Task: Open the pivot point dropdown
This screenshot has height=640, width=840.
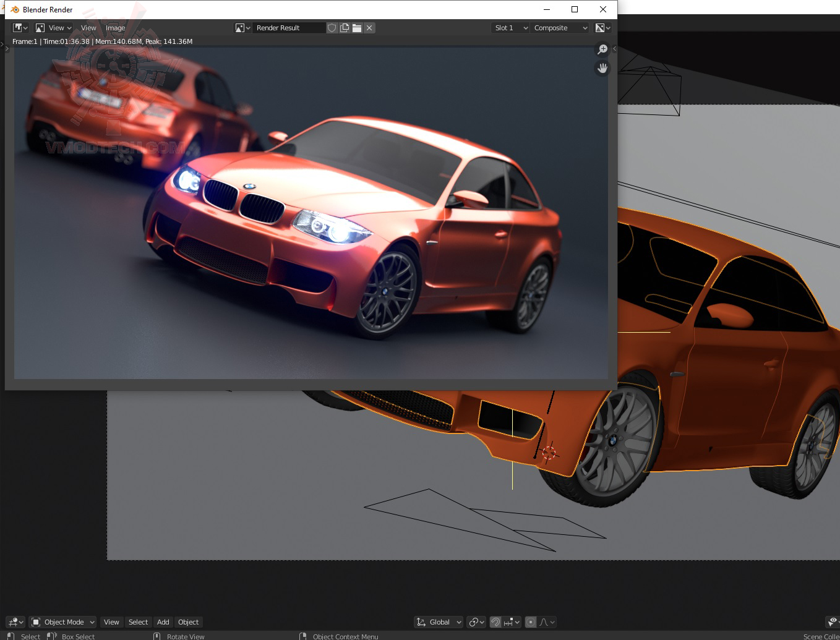Action: (x=476, y=622)
